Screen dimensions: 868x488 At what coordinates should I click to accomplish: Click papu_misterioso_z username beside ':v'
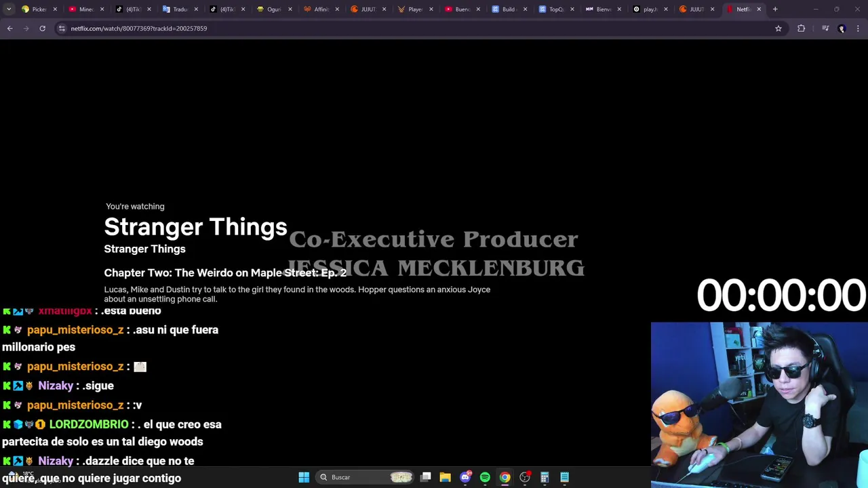tap(75, 405)
